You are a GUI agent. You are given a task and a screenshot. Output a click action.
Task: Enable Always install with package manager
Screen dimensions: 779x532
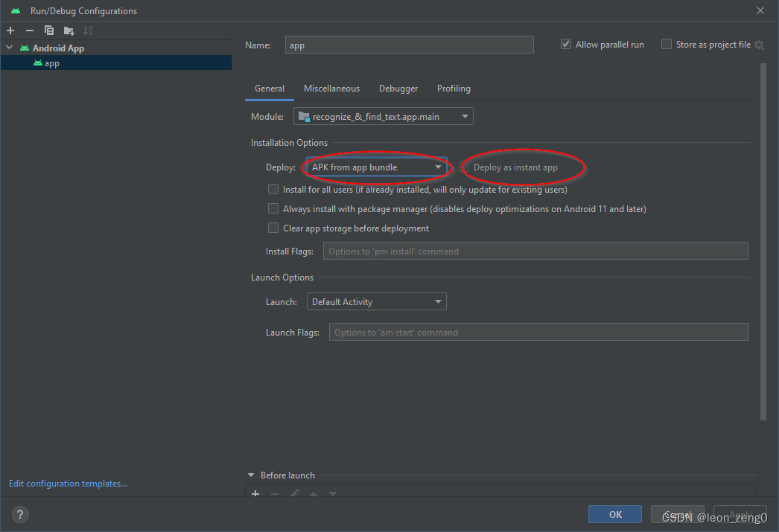(x=273, y=208)
